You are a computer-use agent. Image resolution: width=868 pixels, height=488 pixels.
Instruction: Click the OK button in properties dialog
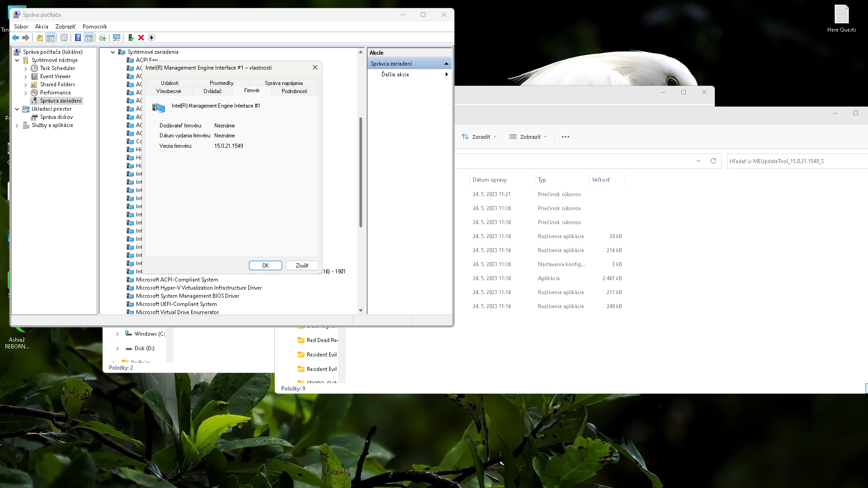coord(265,266)
